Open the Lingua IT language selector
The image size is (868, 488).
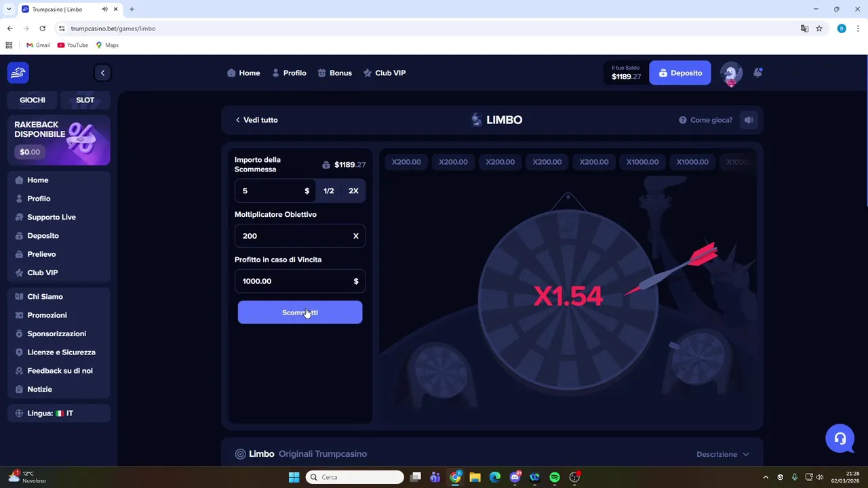(x=59, y=413)
